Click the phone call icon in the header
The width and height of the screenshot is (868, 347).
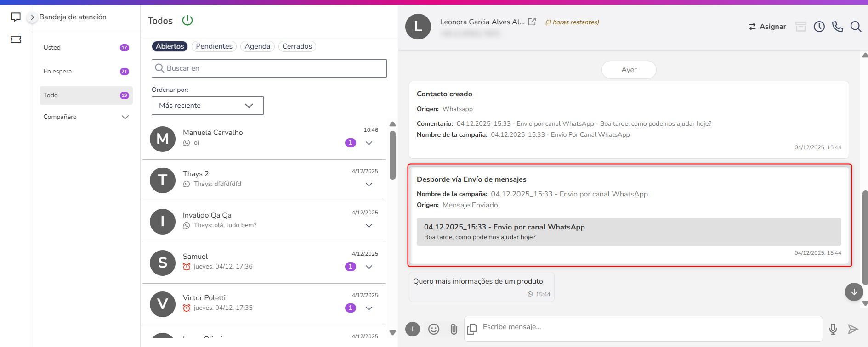click(x=837, y=27)
